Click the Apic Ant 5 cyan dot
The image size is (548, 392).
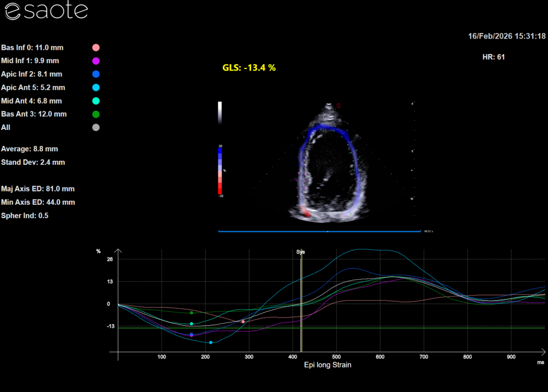tap(96, 88)
